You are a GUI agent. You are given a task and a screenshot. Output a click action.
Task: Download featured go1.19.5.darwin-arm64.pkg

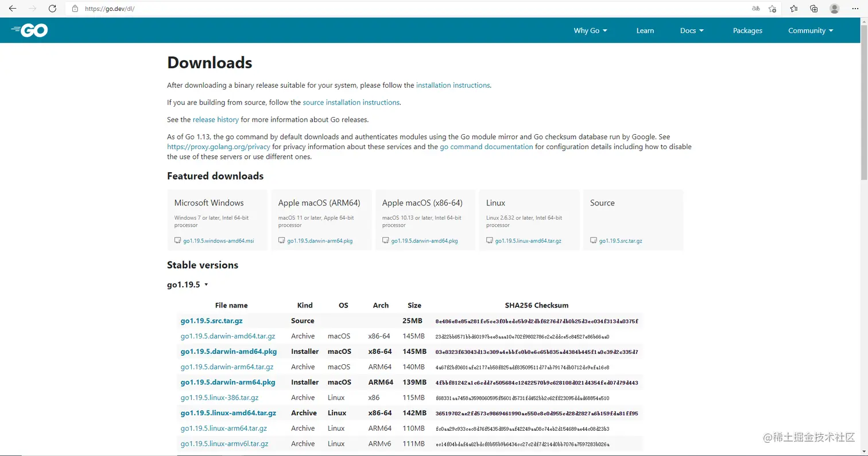coord(320,241)
